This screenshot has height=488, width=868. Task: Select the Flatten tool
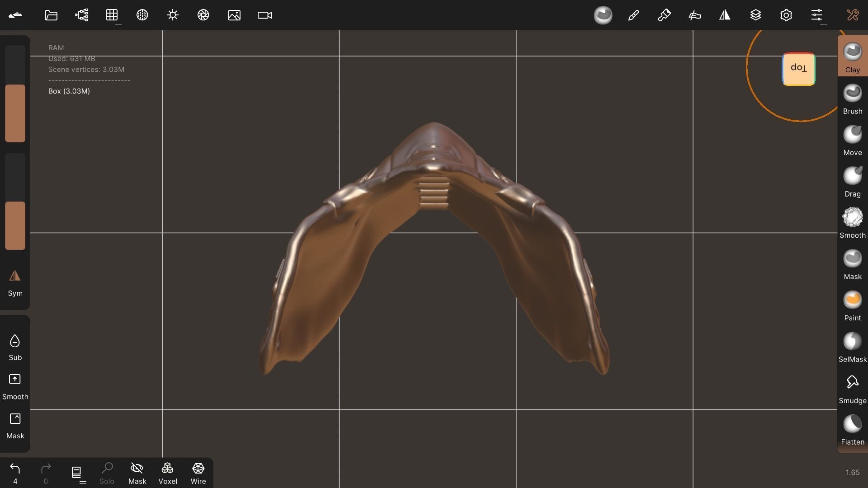click(853, 430)
